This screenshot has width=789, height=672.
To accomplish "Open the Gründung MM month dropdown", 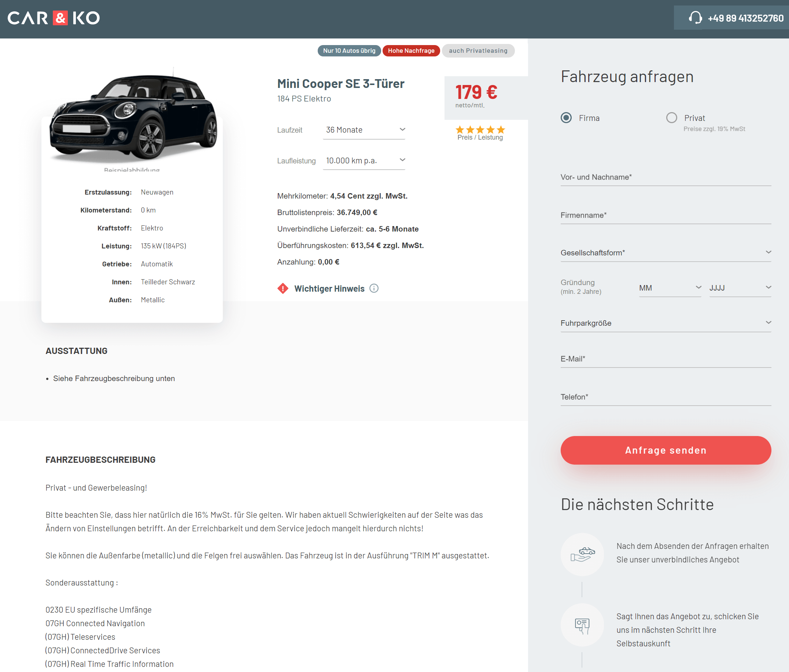I will [x=670, y=288].
